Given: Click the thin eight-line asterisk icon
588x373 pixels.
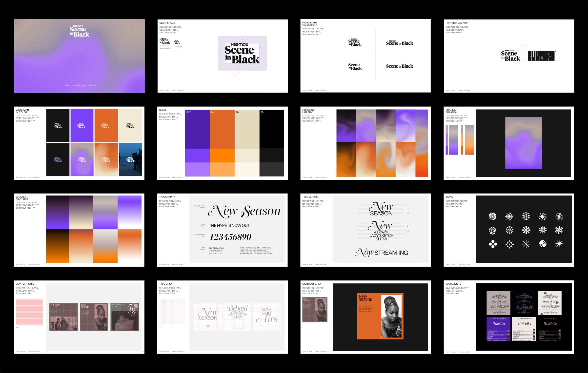Looking at the screenshot, I should click(526, 244).
